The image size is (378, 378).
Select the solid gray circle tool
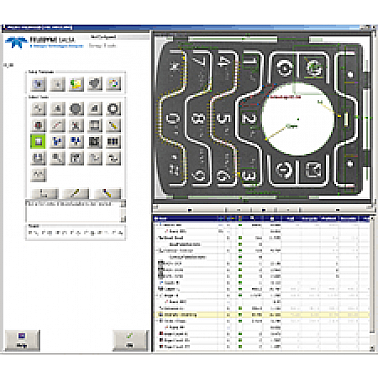[76, 109]
